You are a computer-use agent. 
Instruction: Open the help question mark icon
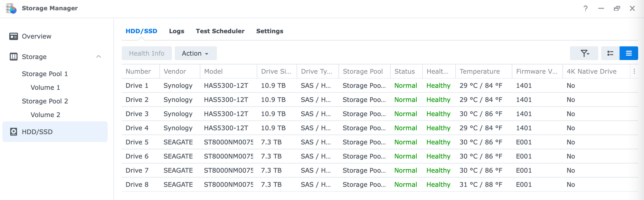pyautogui.click(x=585, y=8)
